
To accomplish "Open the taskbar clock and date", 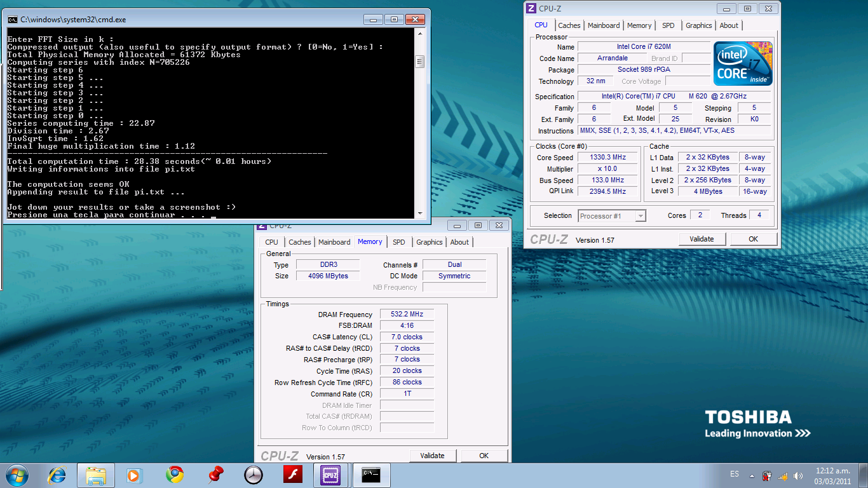I will [x=832, y=475].
